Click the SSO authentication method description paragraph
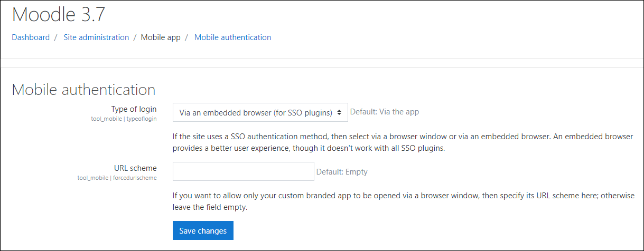The image size is (644, 251). 403,142
